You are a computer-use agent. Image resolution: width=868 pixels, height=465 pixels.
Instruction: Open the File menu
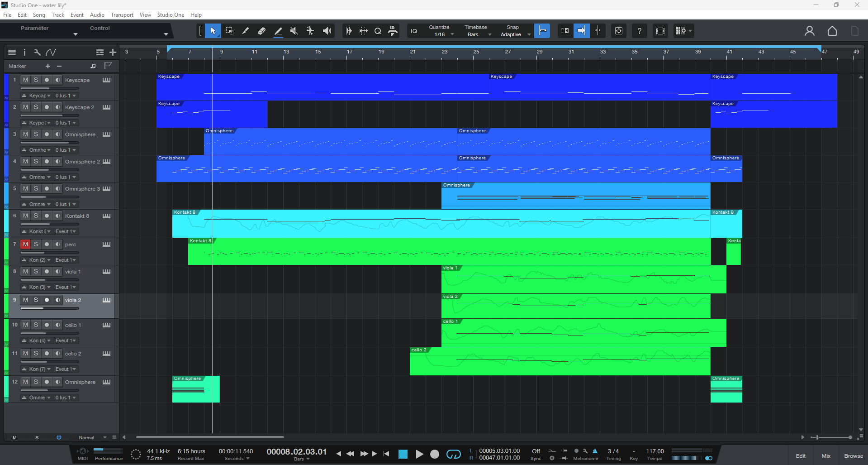click(7, 15)
